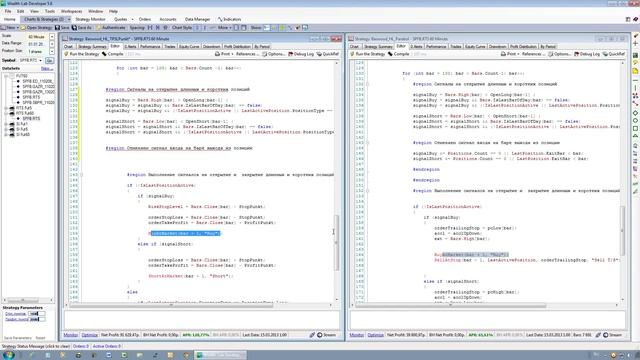This screenshot has height=360, width=640.
Task: Open Trades tab in left strategy window
Action: tap(169, 47)
